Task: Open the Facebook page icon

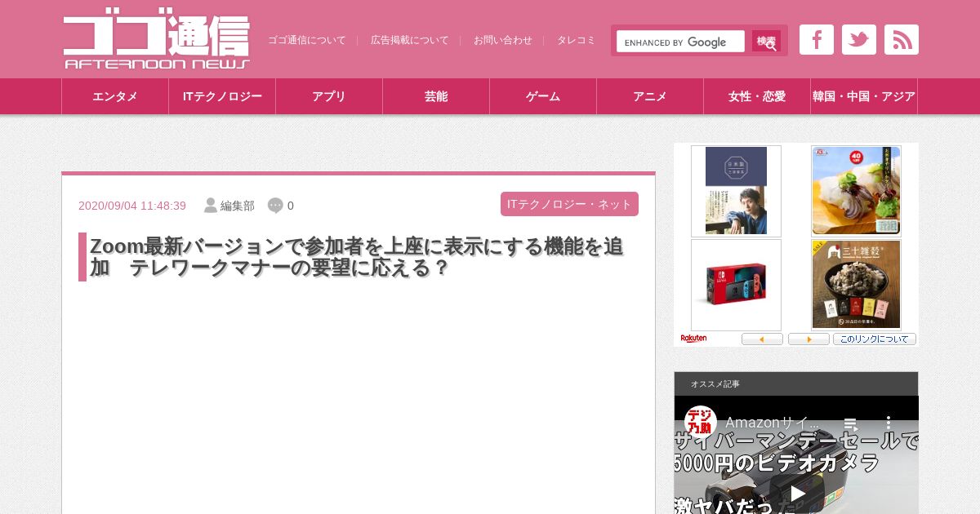Action: 816,40
